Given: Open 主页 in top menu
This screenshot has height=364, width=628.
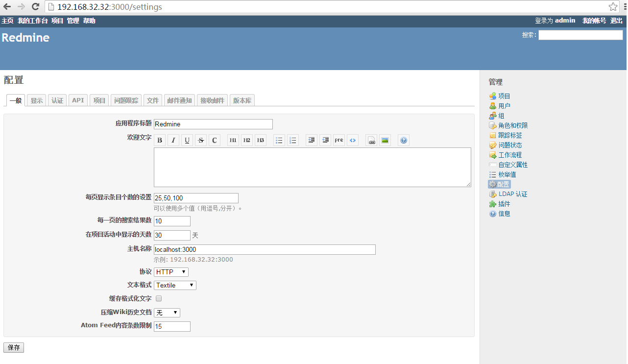Looking at the screenshot, I should pos(7,21).
